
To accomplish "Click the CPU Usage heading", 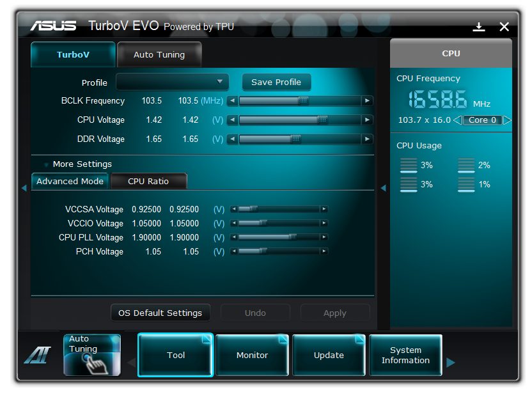I will coord(419,146).
